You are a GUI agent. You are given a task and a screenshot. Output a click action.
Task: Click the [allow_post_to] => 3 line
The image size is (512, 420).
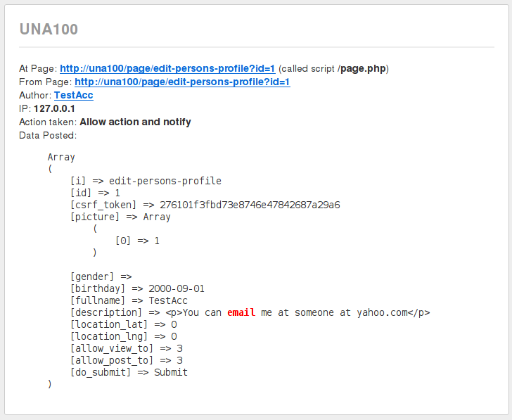(x=127, y=360)
